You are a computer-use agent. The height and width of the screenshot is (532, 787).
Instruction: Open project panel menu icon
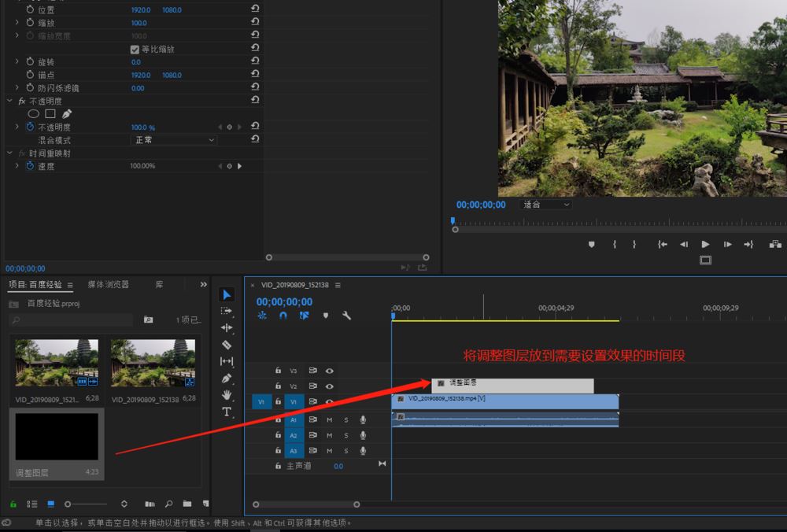pos(70,285)
